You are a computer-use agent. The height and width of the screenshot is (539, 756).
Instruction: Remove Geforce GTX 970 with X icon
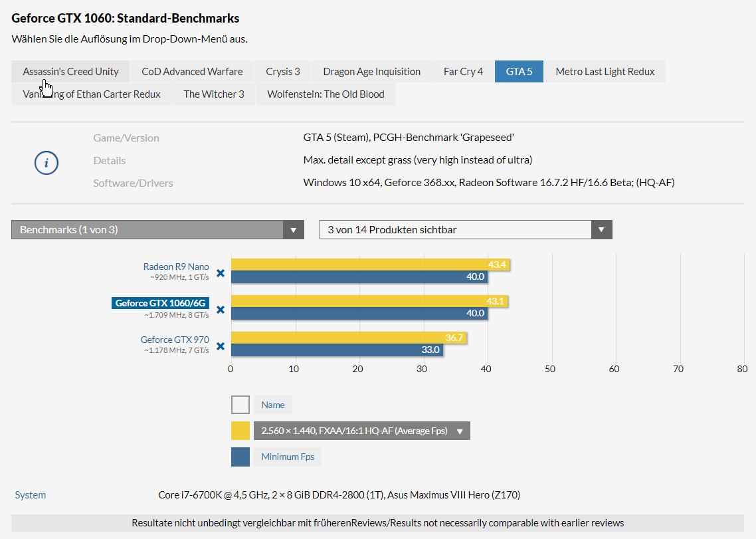(x=221, y=346)
